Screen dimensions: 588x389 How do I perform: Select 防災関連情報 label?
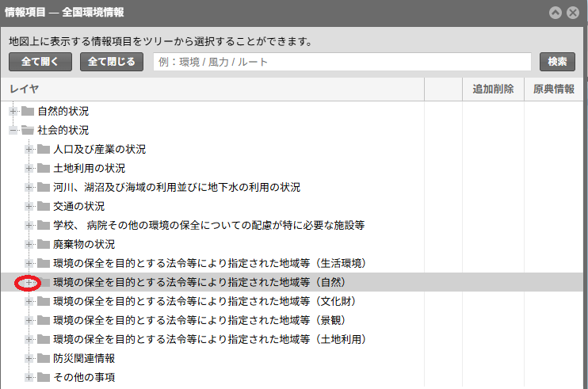tap(84, 359)
